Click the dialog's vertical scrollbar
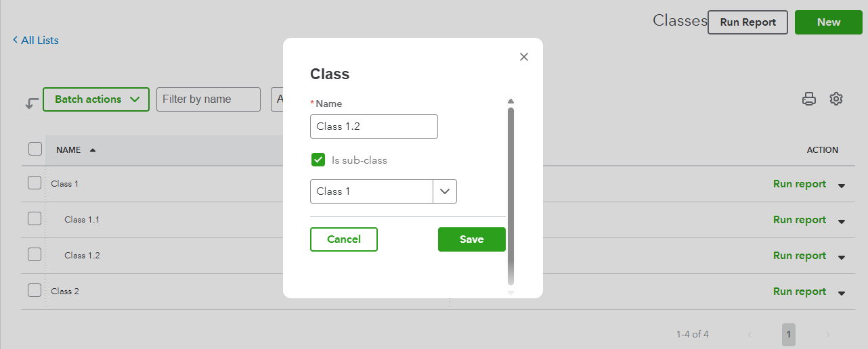This screenshot has height=349, width=868. pyautogui.click(x=511, y=196)
